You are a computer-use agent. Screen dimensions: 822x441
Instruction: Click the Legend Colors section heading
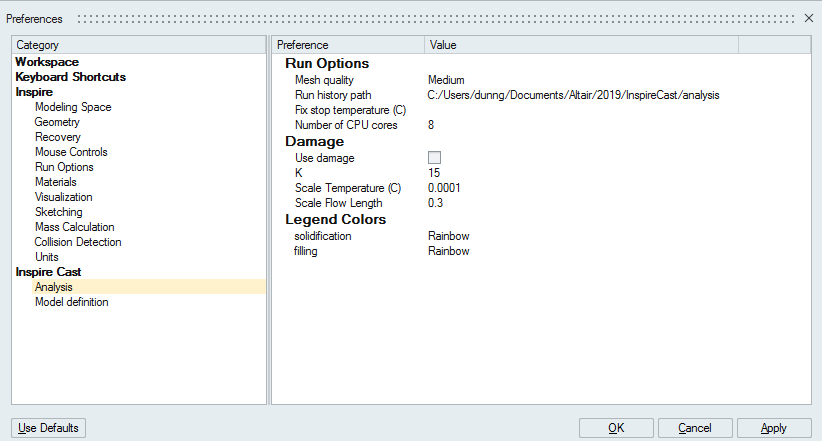tap(336, 220)
